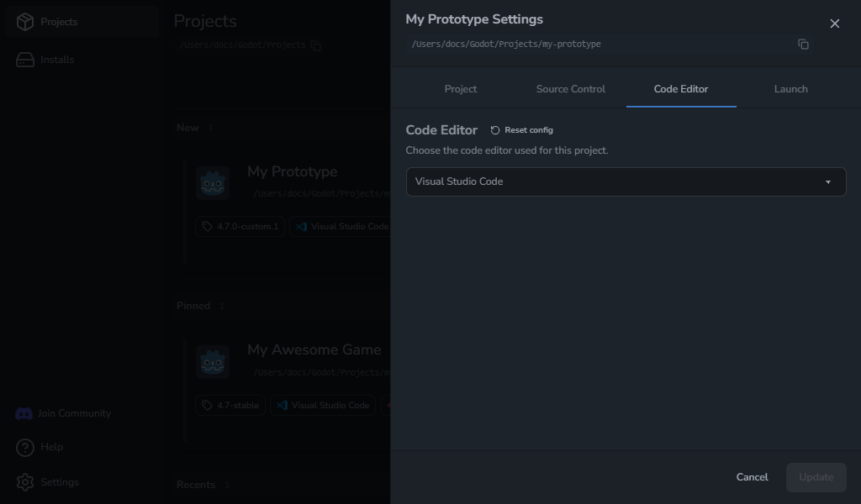Click the Pinned section header
Screen dimensions: 861x504
pos(193,306)
